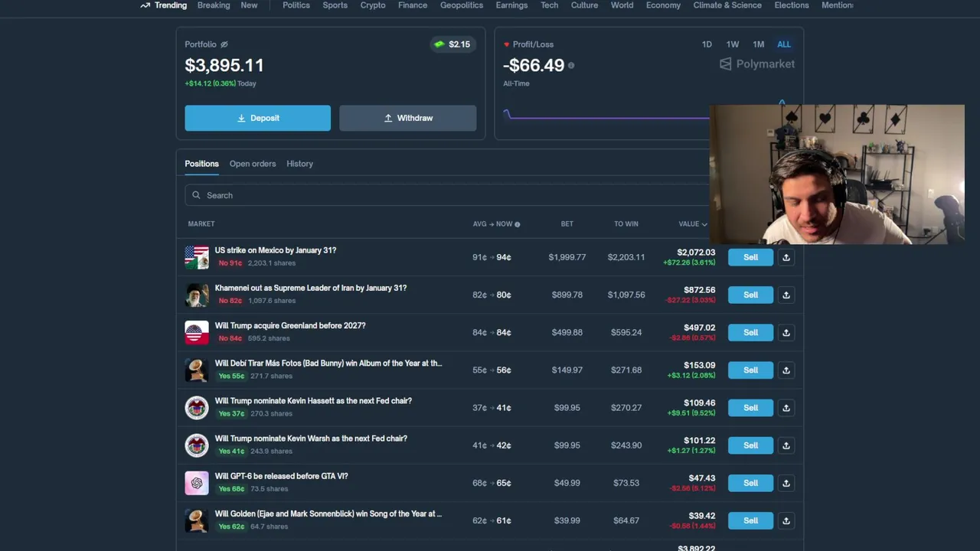The height and width of the screenshot is (551, 980).
Task: Share the GPT-6 before GTA VI position
Action: coord(786,483)
